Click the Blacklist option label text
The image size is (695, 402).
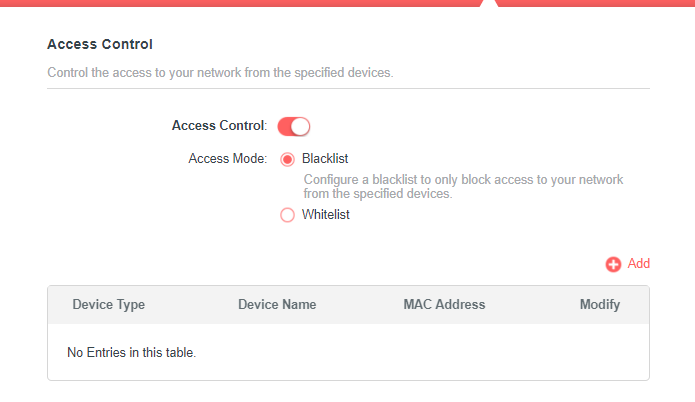(x=325, y=159)
